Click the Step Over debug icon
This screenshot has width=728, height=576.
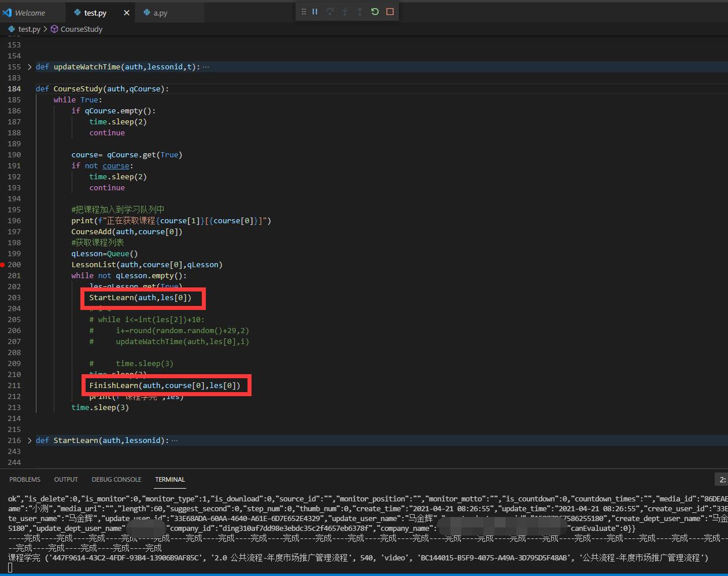point(330,12)
